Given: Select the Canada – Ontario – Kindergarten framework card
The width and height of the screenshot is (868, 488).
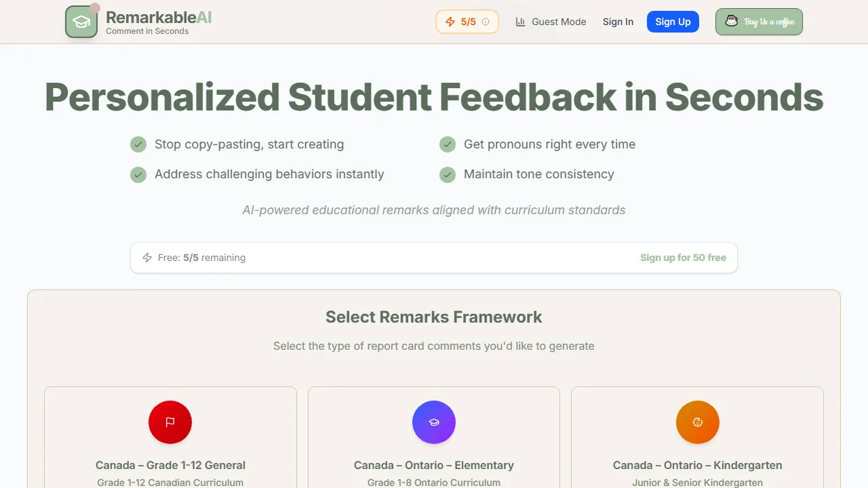Looking at the screenshot, I should pos(697,441).
